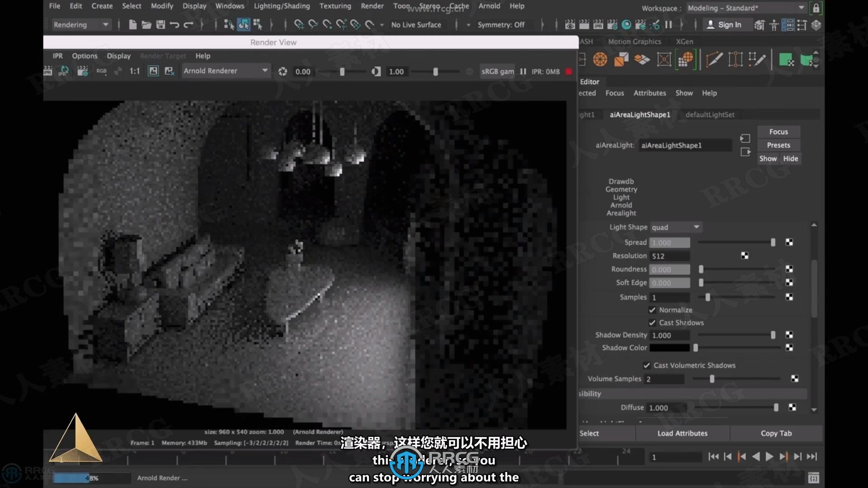Click the Focus button

[778, 131]
